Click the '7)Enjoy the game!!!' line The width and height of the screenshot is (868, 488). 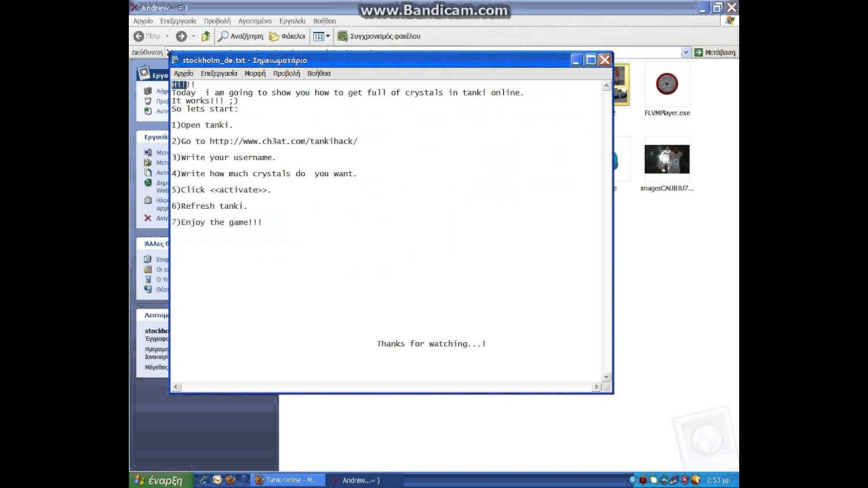click(x=216, y=222)
